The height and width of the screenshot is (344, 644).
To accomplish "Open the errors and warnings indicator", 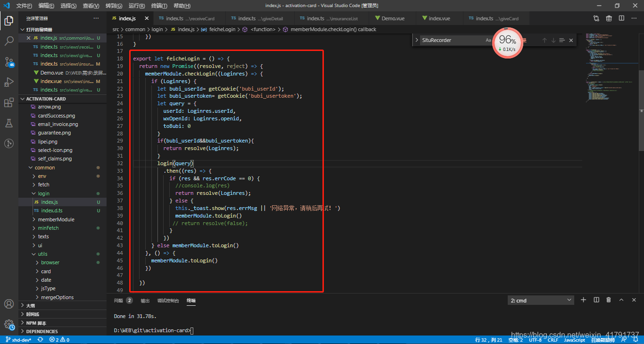I will click(60, 340).
